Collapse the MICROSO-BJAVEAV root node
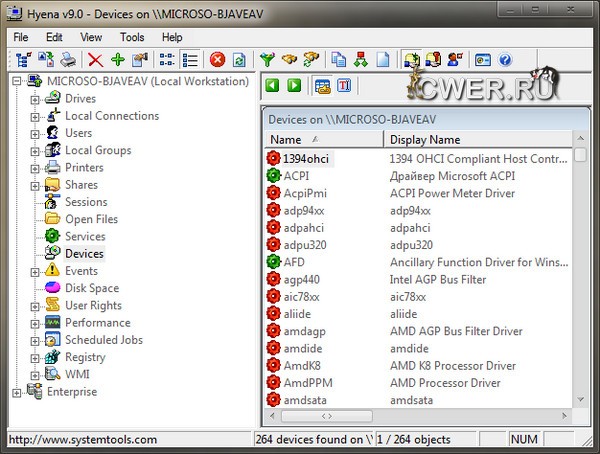600x454 pixels. pyautogui.click(x=17, y=81)
